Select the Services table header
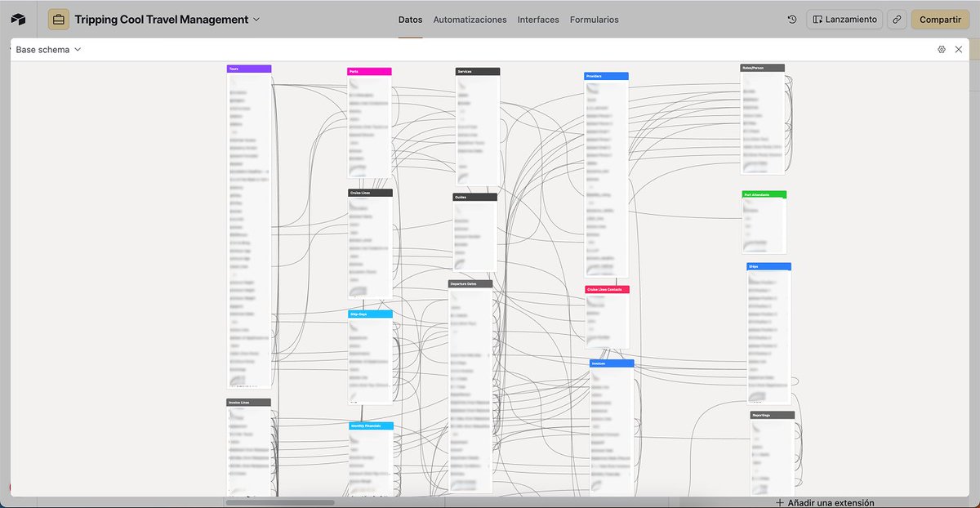The image size is (980, 508). tap(478, 72)
